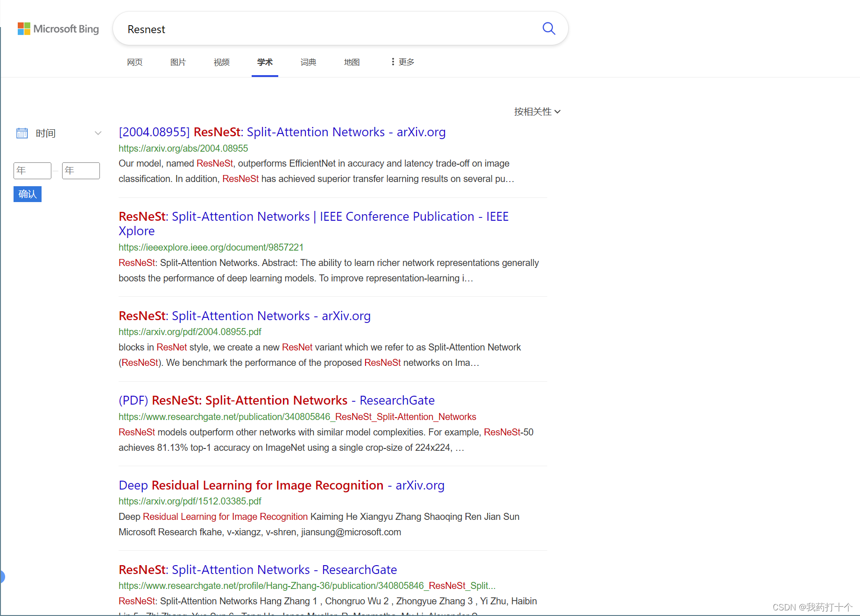Switch to the 词典 tab
The width and height of the screenshot is (860, 616).
coord(308,62)
